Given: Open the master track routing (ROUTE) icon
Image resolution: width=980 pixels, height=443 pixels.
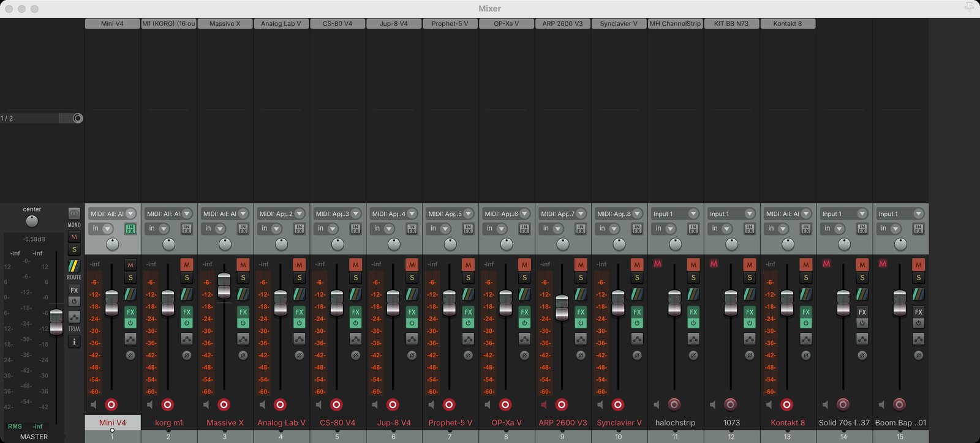Looking at the screenshot, I should coord(73,266).
